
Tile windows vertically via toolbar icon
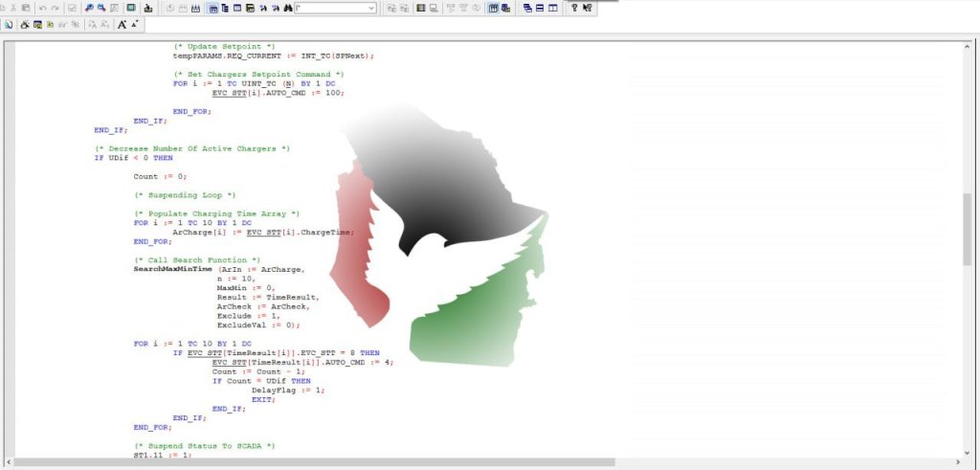[552, 8]
